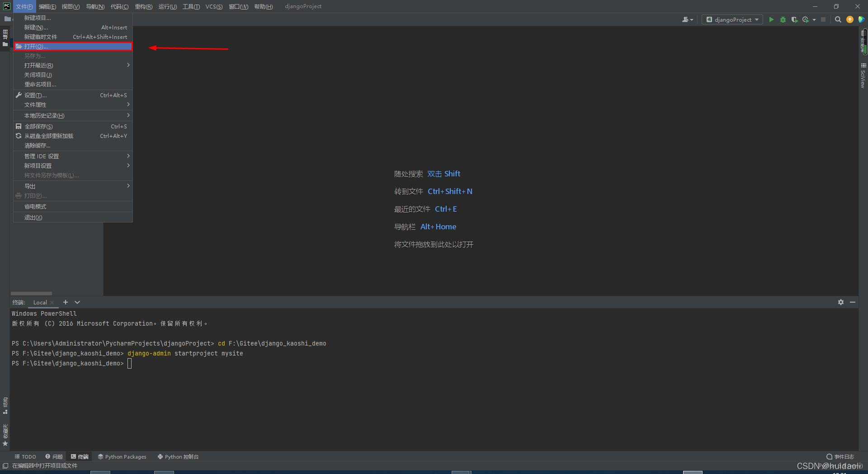The width and height of the screenshot is (868, 474).
Task: Expand terminal session dropdown chevron
Action: click(77, 302)
